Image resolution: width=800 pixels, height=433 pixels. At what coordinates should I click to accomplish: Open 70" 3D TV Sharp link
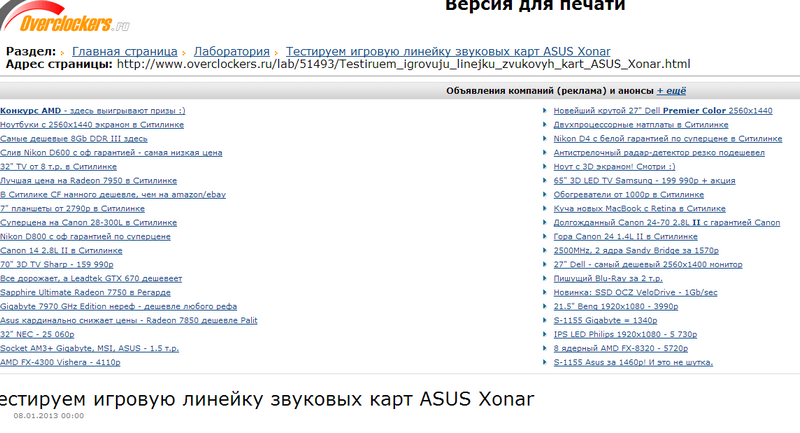[57, 264]
